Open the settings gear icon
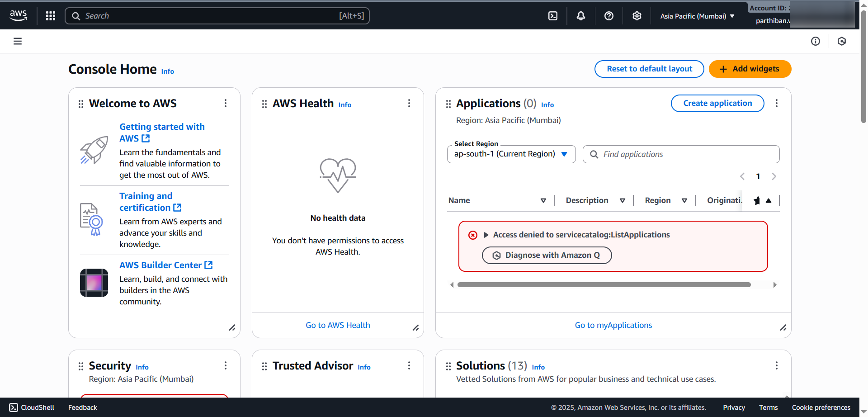This screenshot has width=868, height=417. pos(637,15)
